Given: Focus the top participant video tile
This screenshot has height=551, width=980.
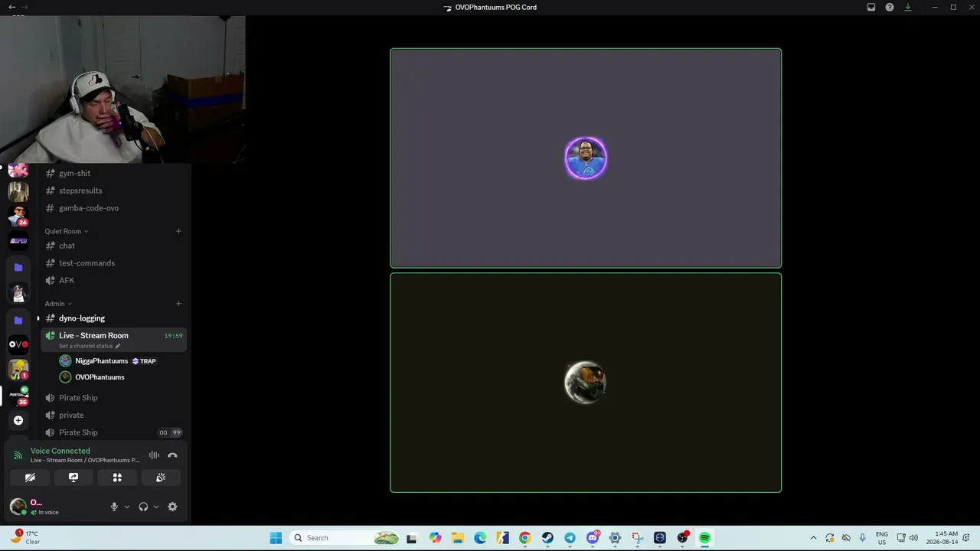Looking at the screenshot, I should coord(586,158).
